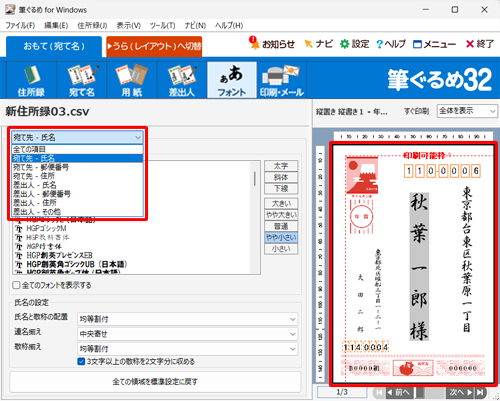
Task: Click 全ての領域を標準設定に戻す button
Action: click(155, 382)
